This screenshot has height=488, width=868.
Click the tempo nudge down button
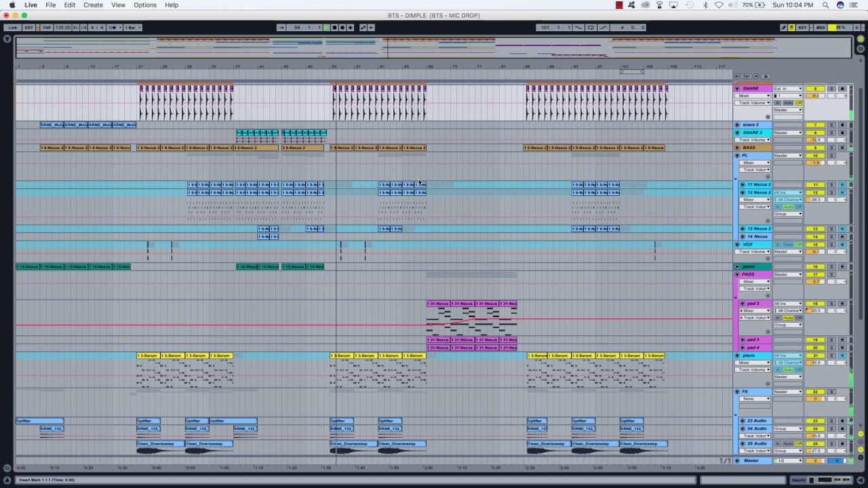coord(75,28)
